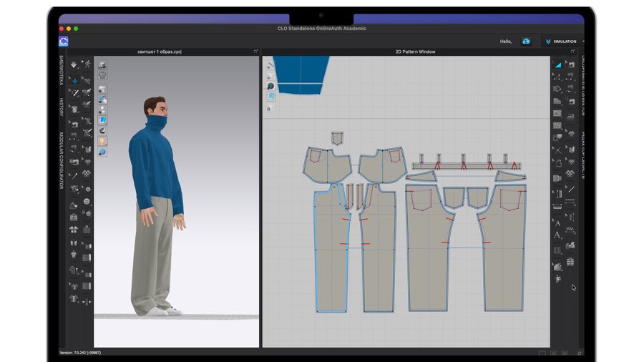The height and width of the screenshot is (362, 644).
Task: Click the Simulate down-arrow tool in left toolbar
Action: (x=74, y=64)
